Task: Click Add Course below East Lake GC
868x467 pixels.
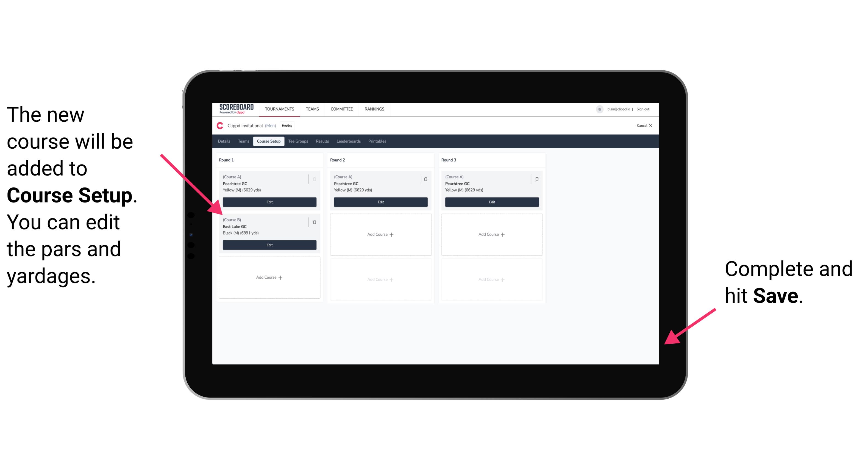Action: [x=268, y=277]
